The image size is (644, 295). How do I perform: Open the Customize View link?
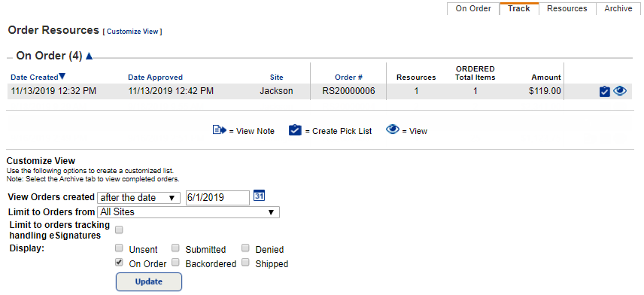click(132, 31)
